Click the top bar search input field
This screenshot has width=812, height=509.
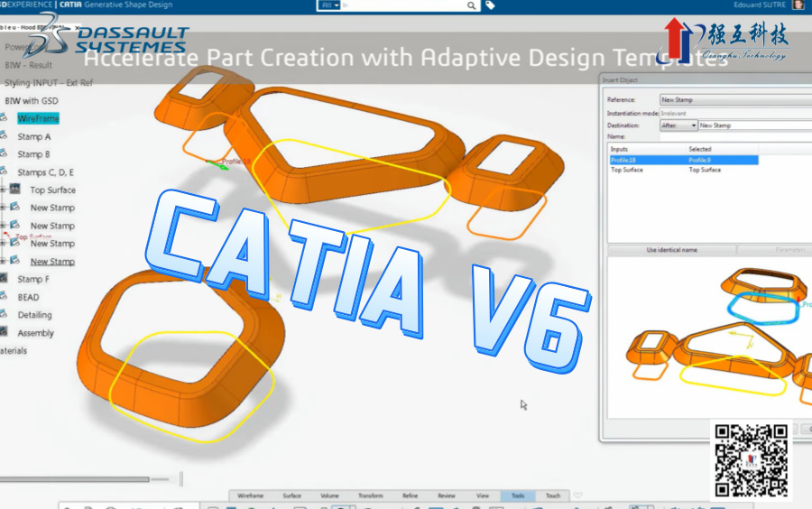404,5
